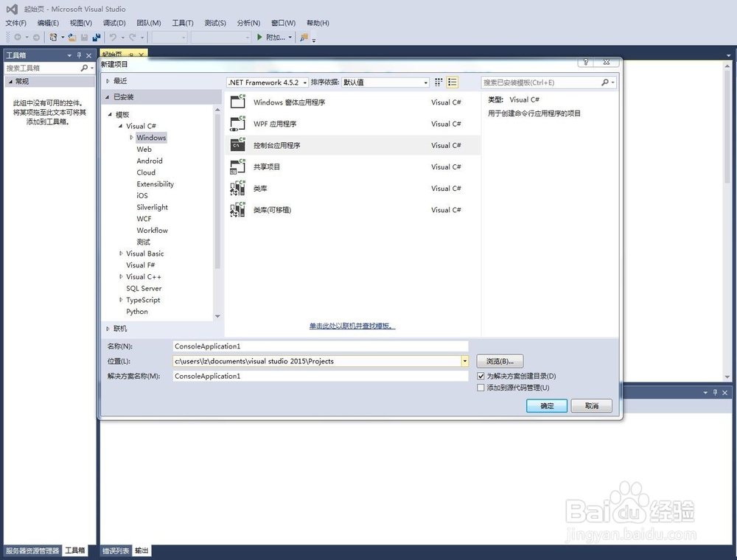Image resolution: width=737 pixels, height=560 pixels.
Task: Click the template tree scrollbar
Action: point(217,191)
